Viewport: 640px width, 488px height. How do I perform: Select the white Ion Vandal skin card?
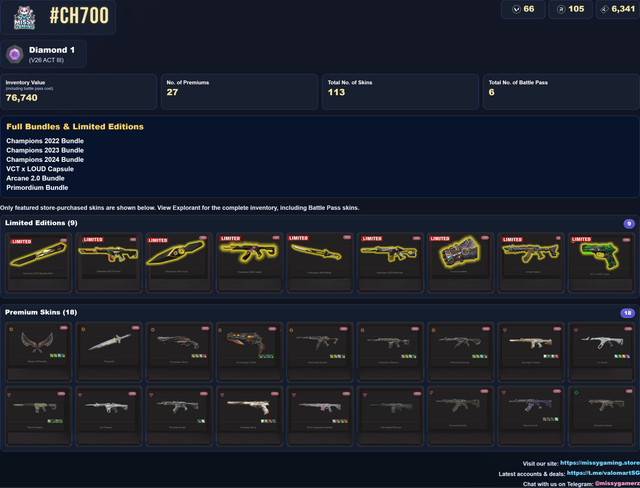pos(601,352)
